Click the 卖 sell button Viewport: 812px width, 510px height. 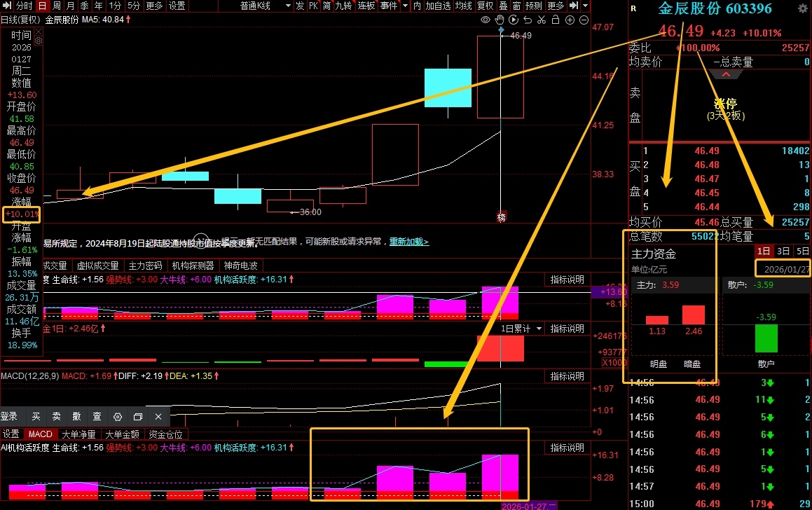click(x=57, y=417)
